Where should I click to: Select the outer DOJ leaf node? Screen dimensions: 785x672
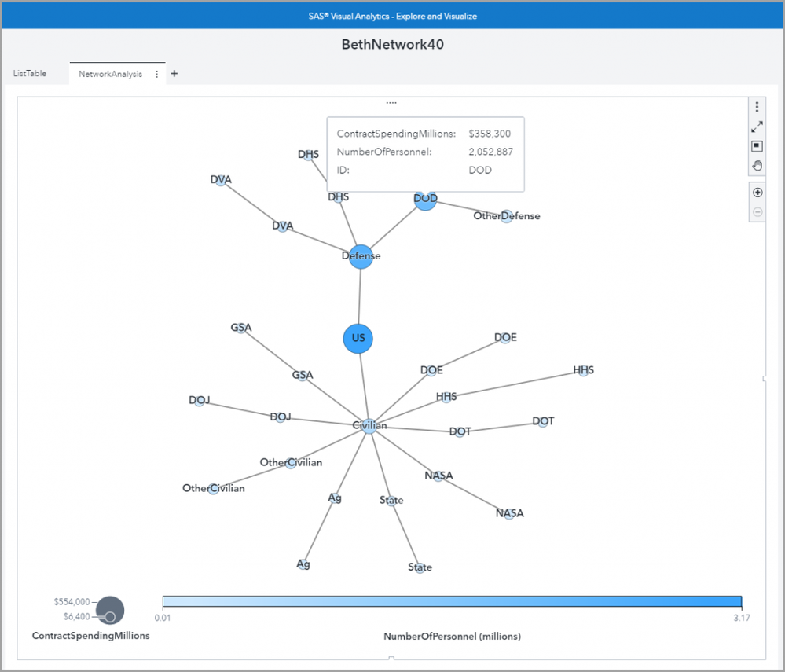pos(200,401)
